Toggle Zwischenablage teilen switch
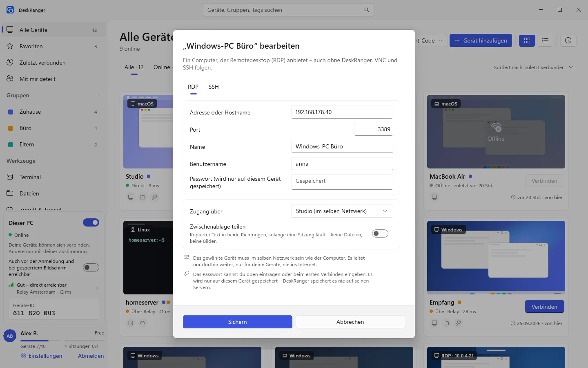The width and height of the screenshot is (588, 368). click(380, 233)
